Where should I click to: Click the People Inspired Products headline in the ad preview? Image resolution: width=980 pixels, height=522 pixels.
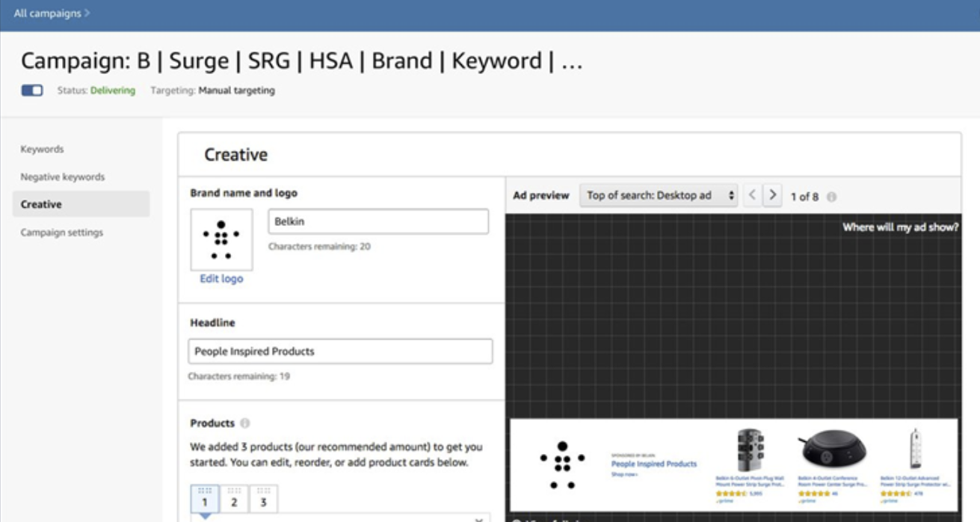(x=654, y=464)
